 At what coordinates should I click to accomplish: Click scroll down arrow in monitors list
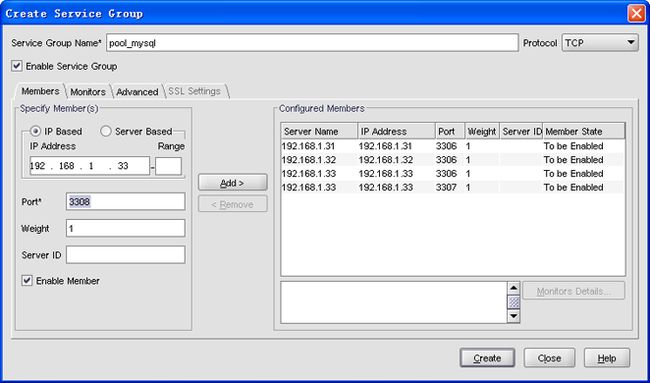click(514, 317)
